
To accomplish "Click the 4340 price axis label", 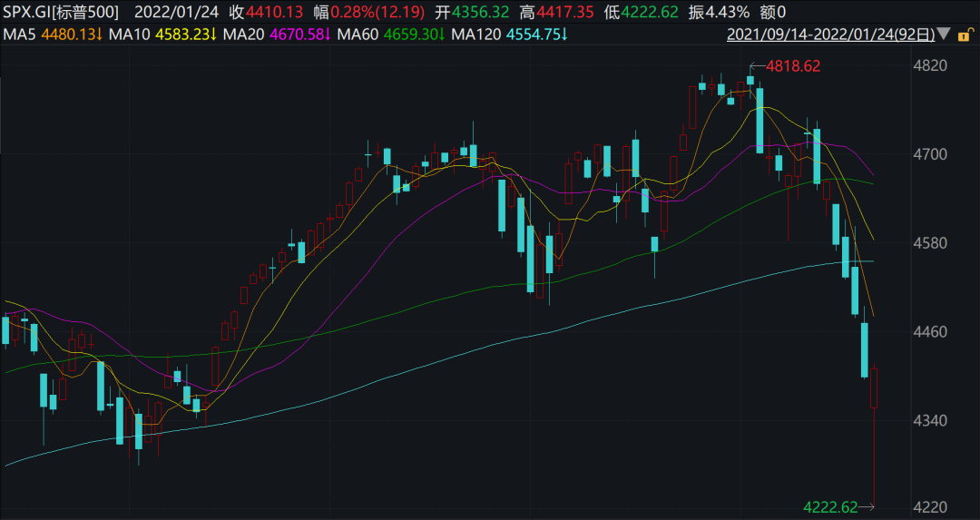I will click(x=930, y=420).
